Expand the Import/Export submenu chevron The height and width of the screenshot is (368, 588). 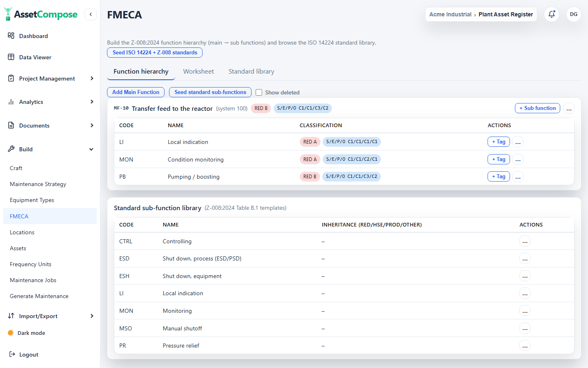click(x=92, y=316)
